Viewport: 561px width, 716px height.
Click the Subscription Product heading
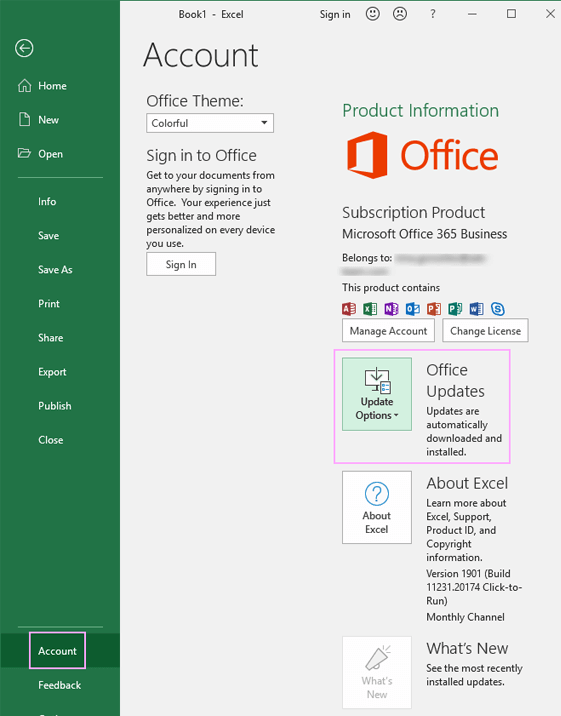[414, 213]
